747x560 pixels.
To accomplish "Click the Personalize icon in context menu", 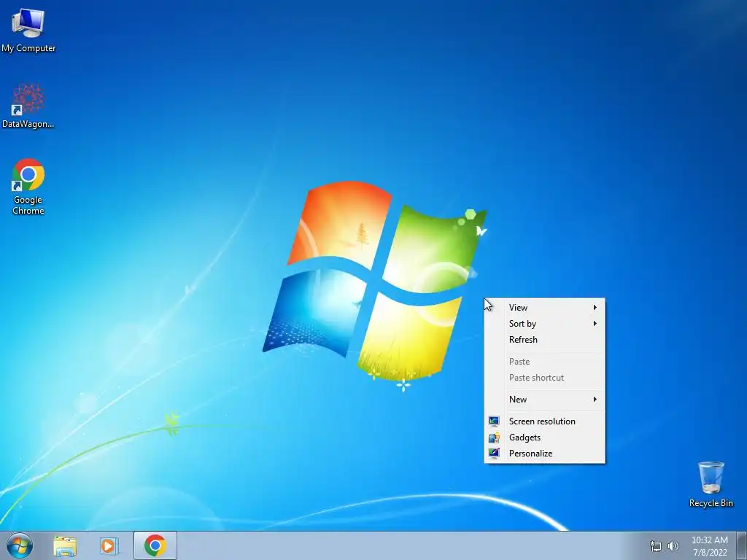I will (494, 454).
